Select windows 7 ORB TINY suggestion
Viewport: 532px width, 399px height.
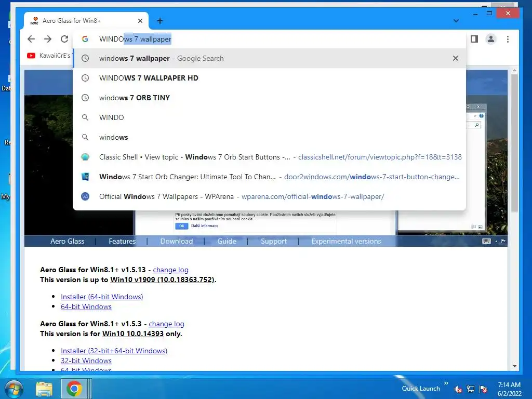[x=270, y=98]
